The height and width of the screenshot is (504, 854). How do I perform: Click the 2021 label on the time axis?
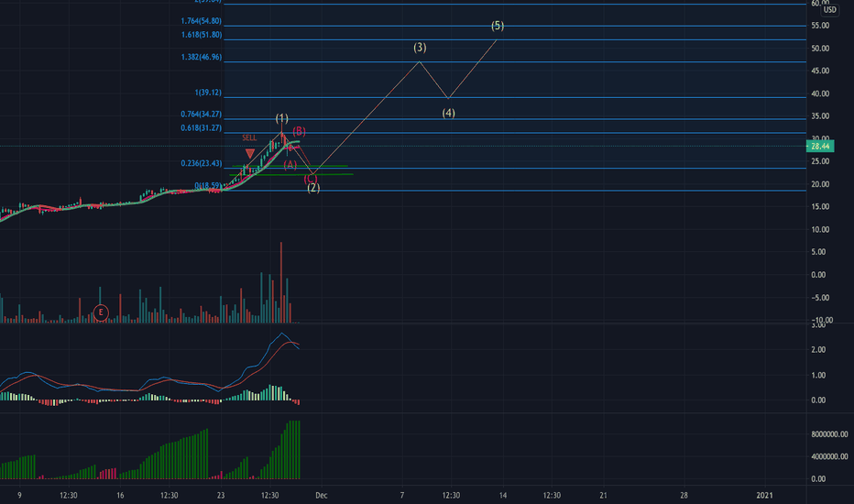coord(764,495)
